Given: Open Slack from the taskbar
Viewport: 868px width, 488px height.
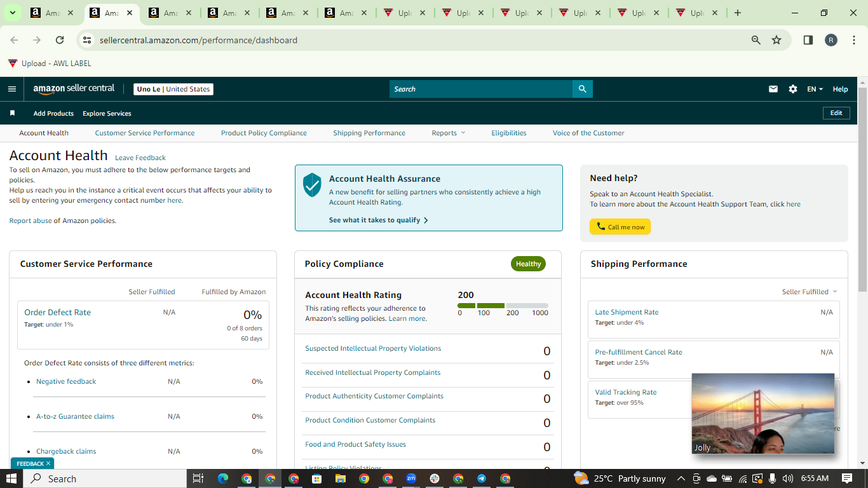Looking at the screenshot, I should (435, 478).
